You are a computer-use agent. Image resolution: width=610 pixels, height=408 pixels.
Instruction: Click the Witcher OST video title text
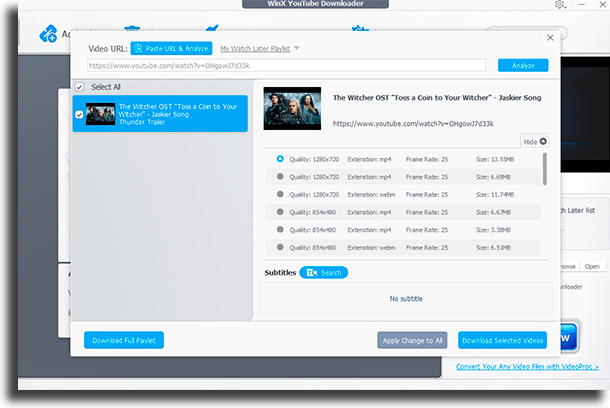(437, 98)
